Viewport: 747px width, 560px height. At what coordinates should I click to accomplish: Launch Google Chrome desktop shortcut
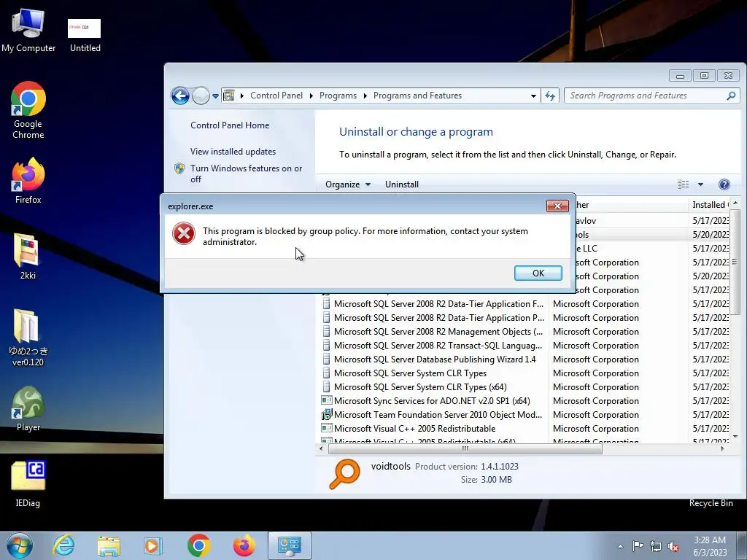[28, 110]
